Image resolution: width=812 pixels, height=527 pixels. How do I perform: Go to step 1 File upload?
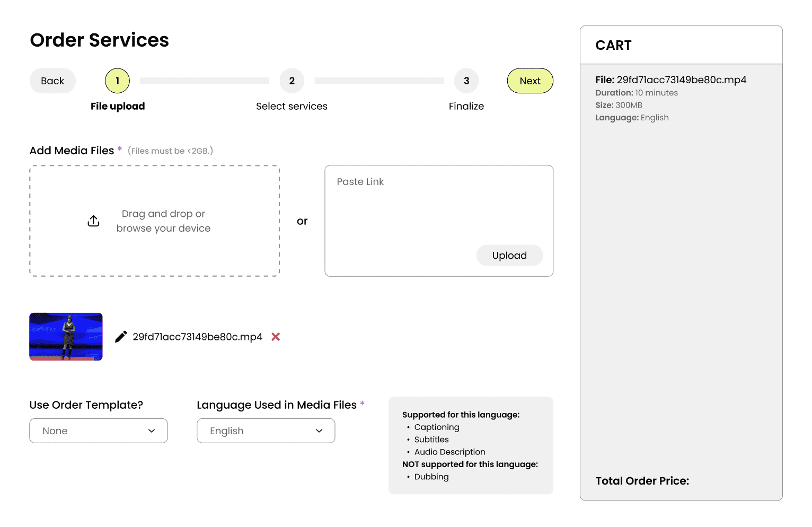coord(118,81)
